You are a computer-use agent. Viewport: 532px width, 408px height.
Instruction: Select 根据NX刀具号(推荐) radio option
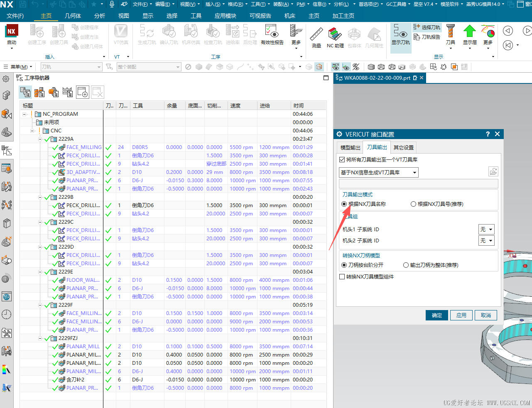pyautogui.click(x=413, y=204)
